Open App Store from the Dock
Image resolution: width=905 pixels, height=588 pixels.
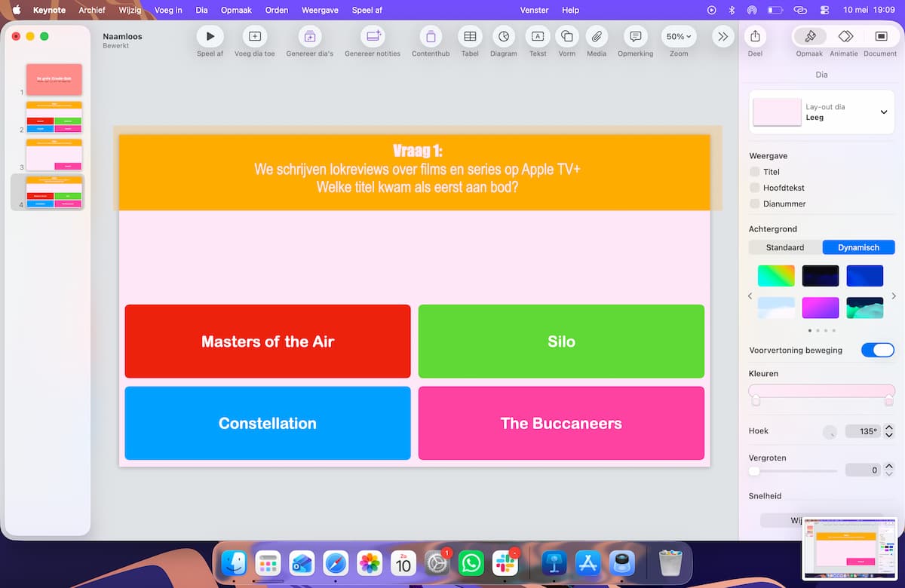click(587, 563)
